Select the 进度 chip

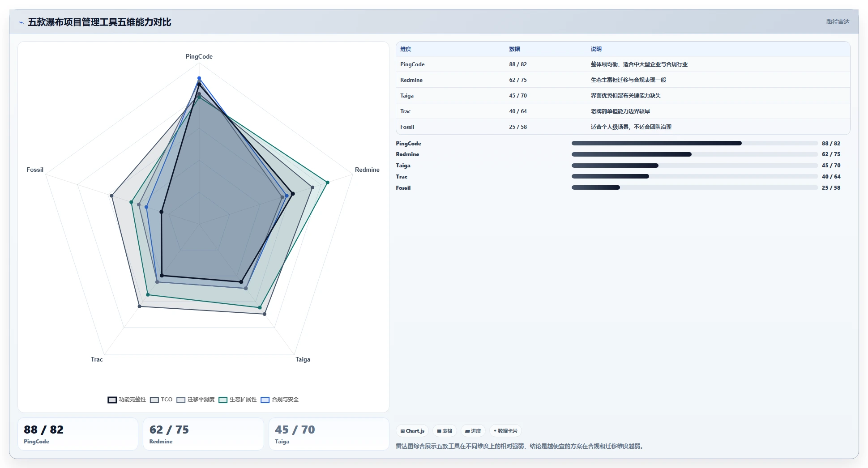click(473, 431)
